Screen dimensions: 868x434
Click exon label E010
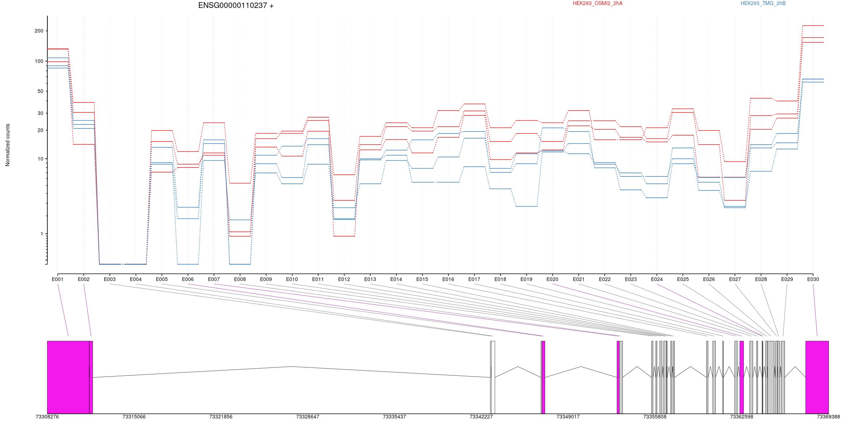click(x=292, y=279)
